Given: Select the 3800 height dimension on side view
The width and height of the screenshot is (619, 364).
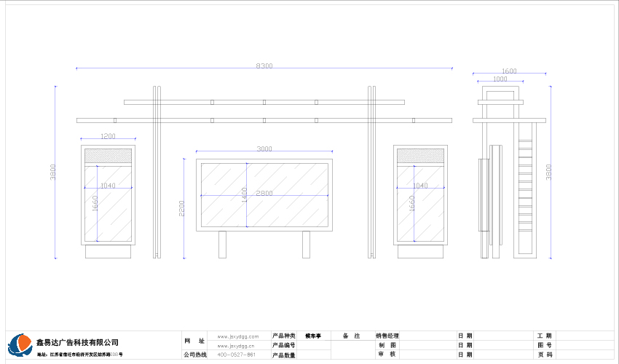Looking at the screenshot, I should tap(548, 172).
